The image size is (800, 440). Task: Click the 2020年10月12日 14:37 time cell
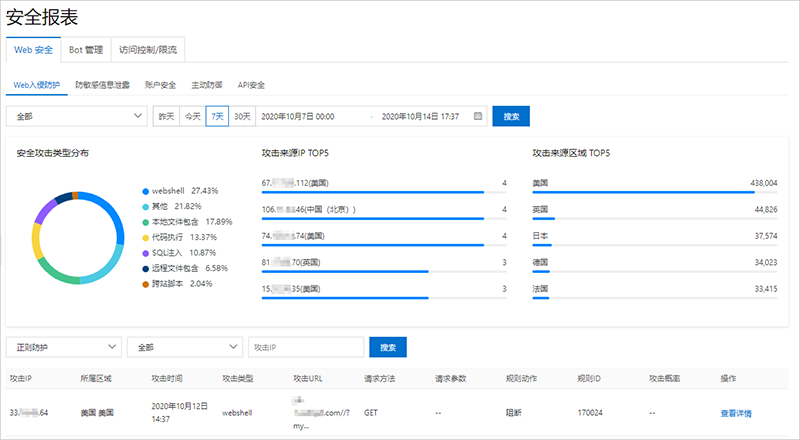click(180, 412)
